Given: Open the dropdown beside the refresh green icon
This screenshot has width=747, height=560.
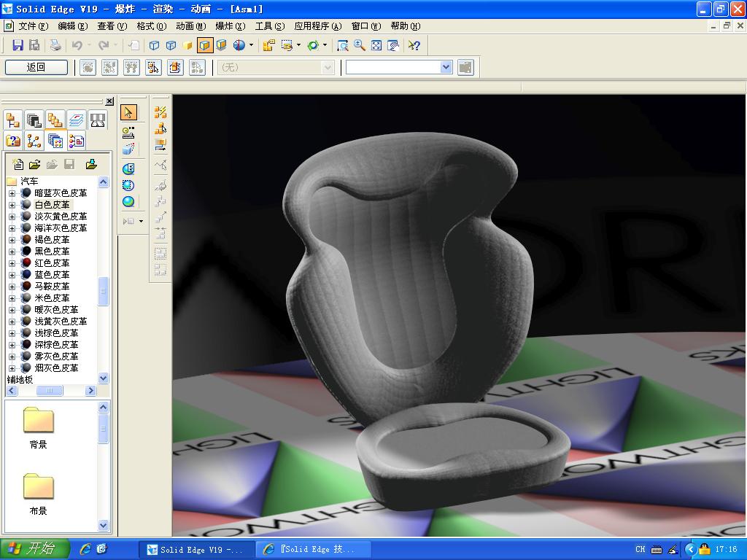Looking at the screenshot, I should click(x=325, y=45).
